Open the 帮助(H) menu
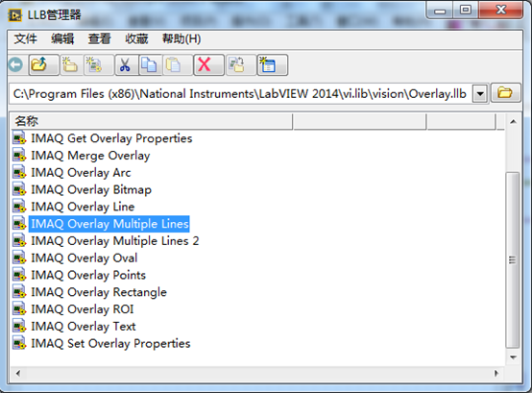Screen dimensions: 532x393 (181, 38)
